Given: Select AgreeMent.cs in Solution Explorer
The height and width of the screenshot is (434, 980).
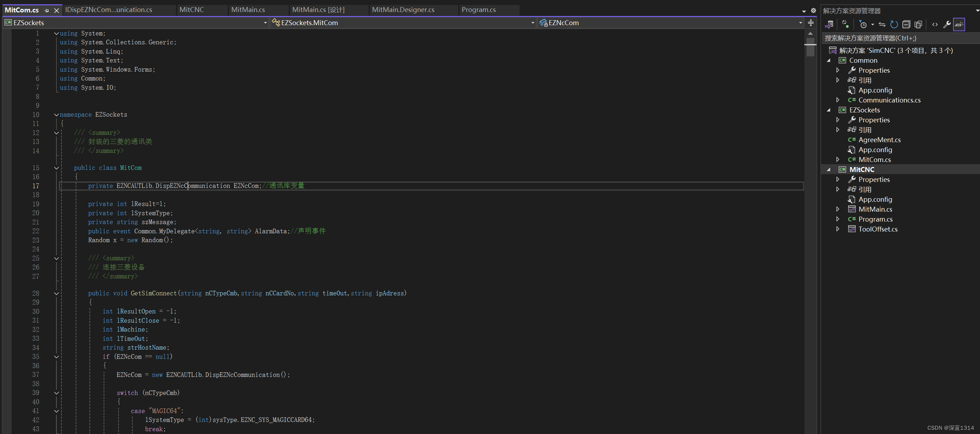Looking at the screenshot, I should click(879, 140).
